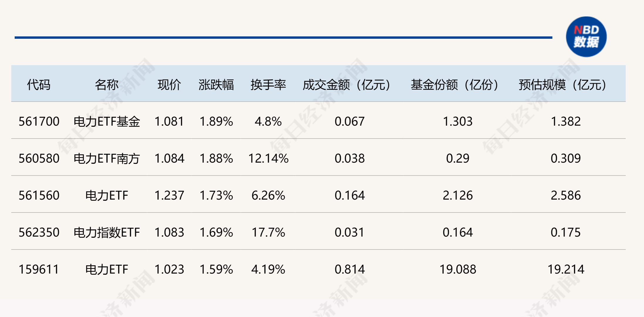Image resolution: width=644 pixels, height=317 pixels.
Task: Click the 1.237 current price cell
Action: (169, 195)
